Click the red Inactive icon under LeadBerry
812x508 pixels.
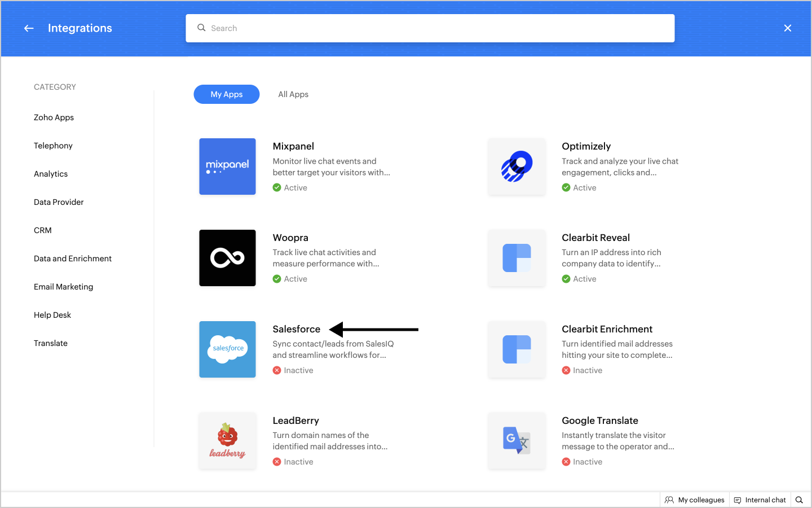277,462
